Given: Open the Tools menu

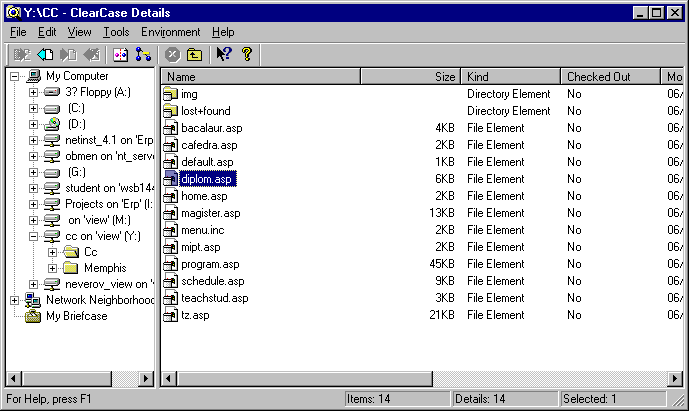Looking at the screenshot, I should click(116, 32).
